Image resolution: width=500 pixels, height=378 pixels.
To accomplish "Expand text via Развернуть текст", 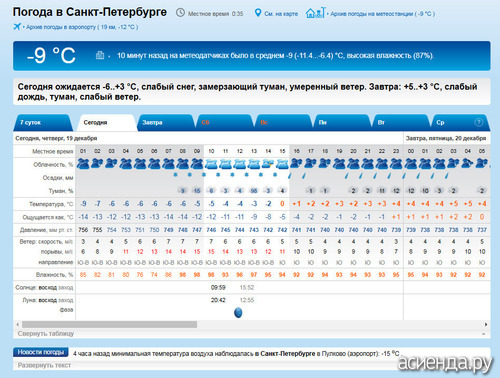I will 44,365.
